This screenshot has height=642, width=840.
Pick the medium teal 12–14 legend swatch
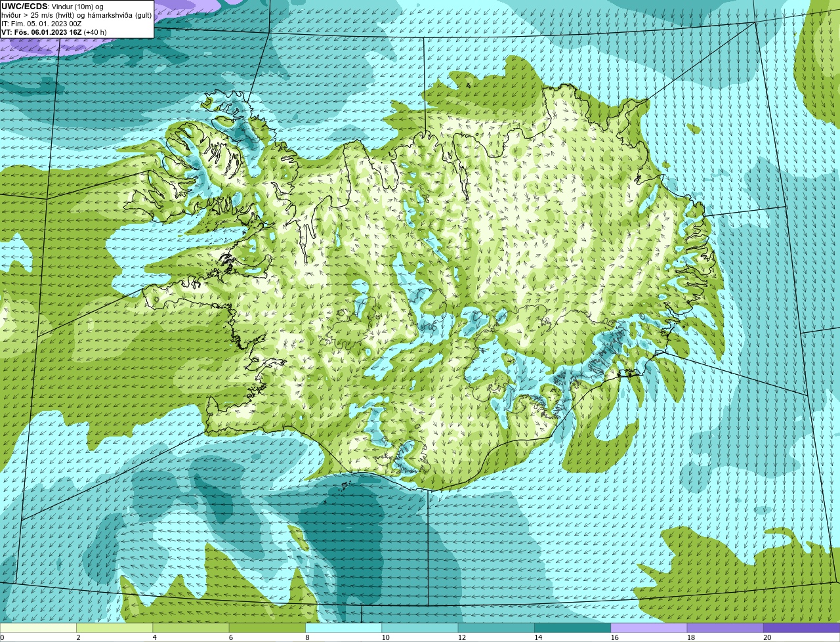point(496,628)
